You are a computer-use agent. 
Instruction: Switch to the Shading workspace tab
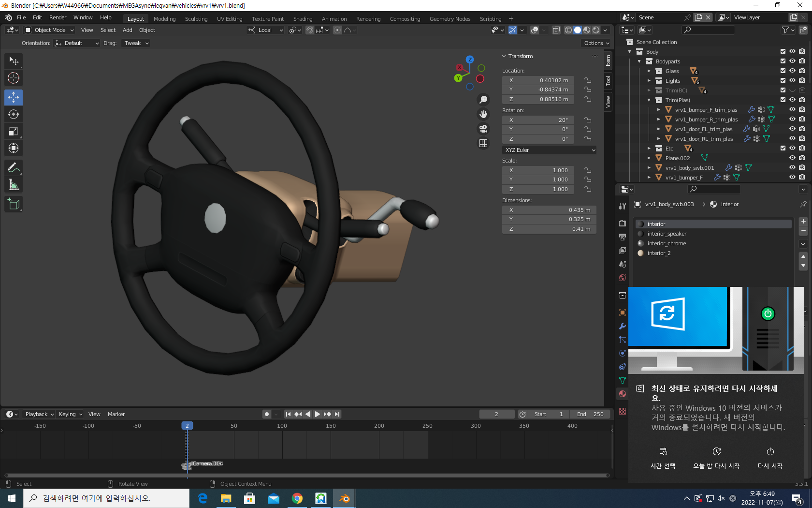303,19
